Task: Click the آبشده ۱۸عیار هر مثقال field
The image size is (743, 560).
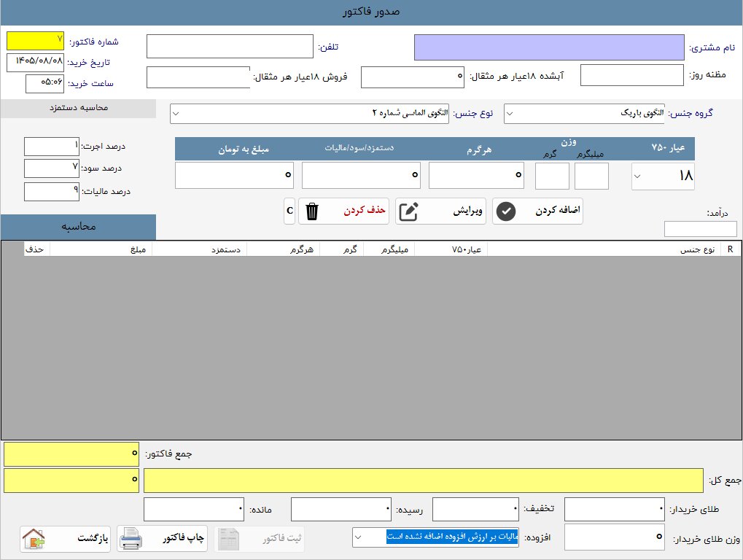Action: pos(412,77)
